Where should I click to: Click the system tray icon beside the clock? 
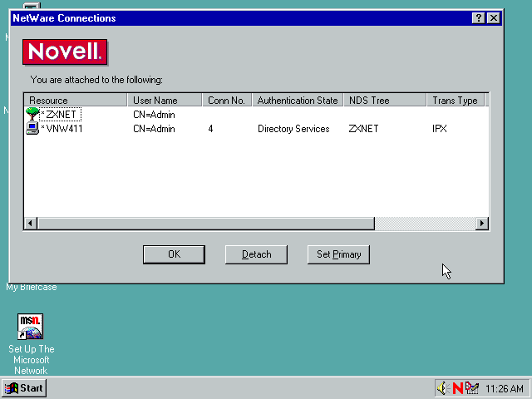tap(472, 388)
